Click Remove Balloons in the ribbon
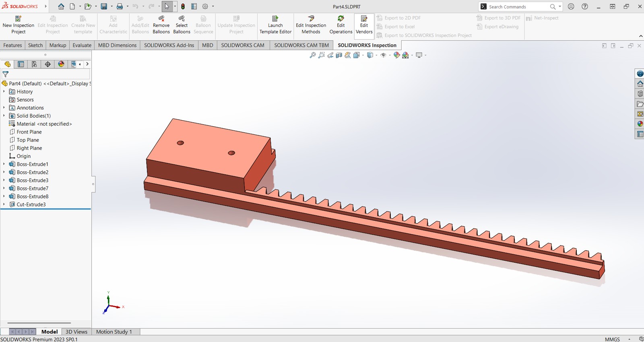 point(161,25)
